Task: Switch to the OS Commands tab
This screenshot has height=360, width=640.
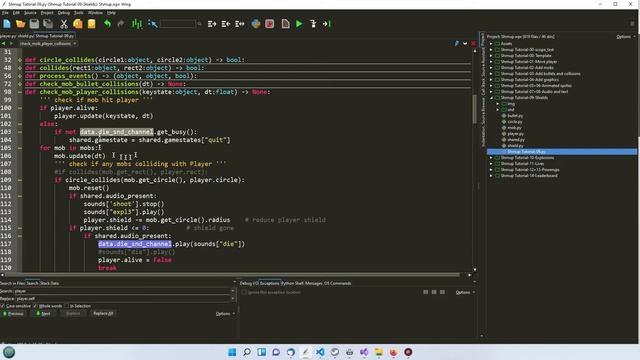Action: [338, 283]
